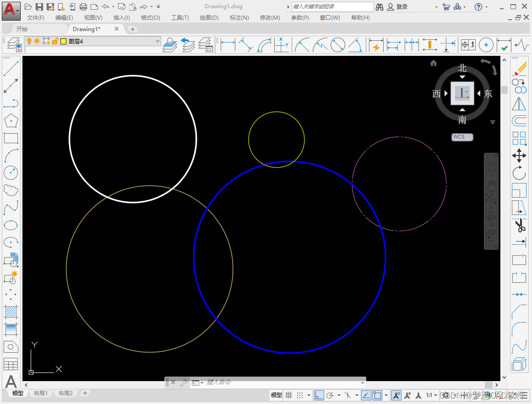Click the Move tool
The width and height of the screenshot is (532, 404).
(x=519, y=156)
